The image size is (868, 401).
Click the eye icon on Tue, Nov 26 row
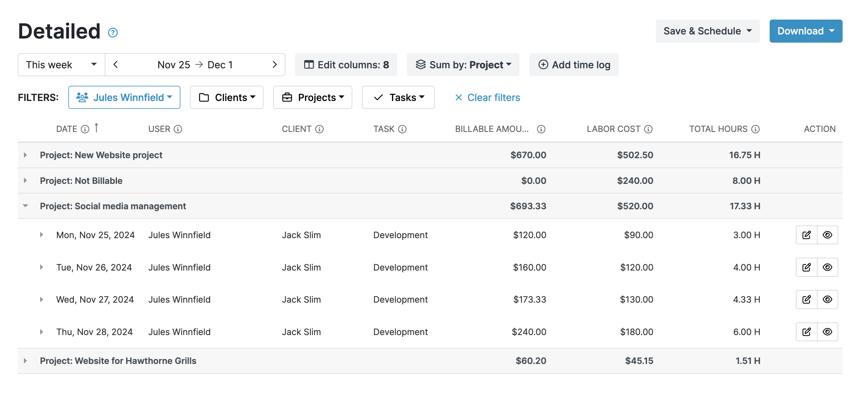point(827,267)
